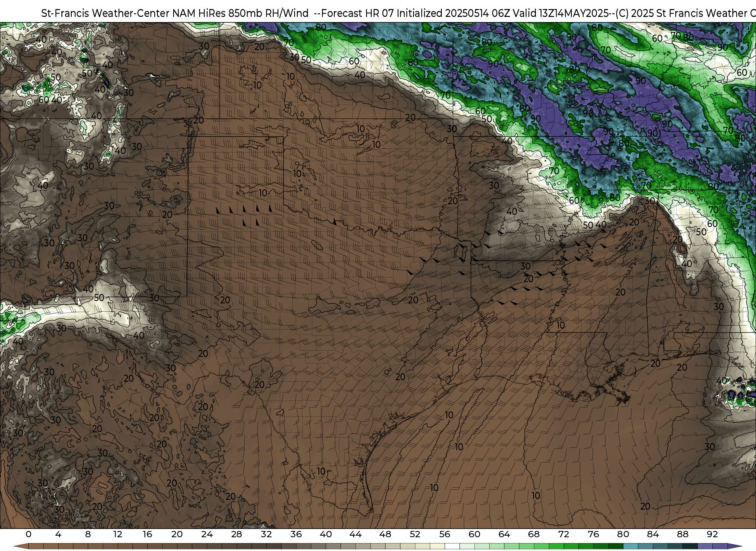
Task: Click the bright green colorbar swatch above 72
Action: click(x=556, y=546)
